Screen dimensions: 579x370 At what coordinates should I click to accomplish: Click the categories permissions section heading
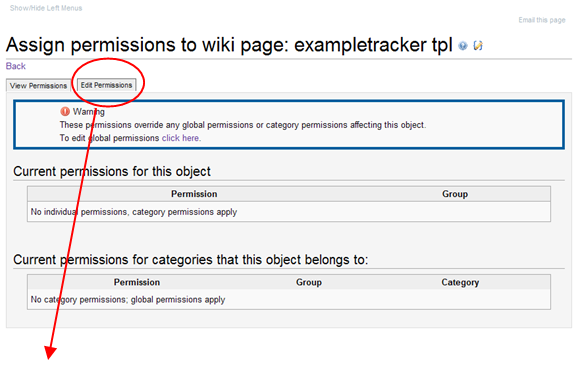(191, 260)
